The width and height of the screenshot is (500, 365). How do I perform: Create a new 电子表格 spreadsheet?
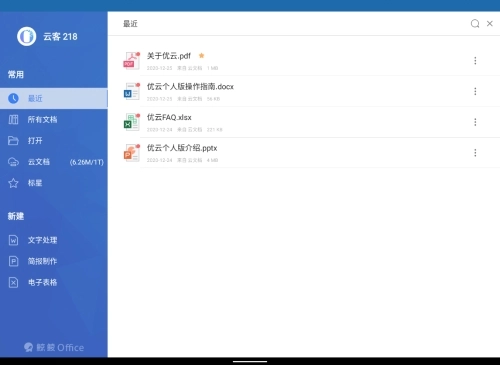click(54, 282)
